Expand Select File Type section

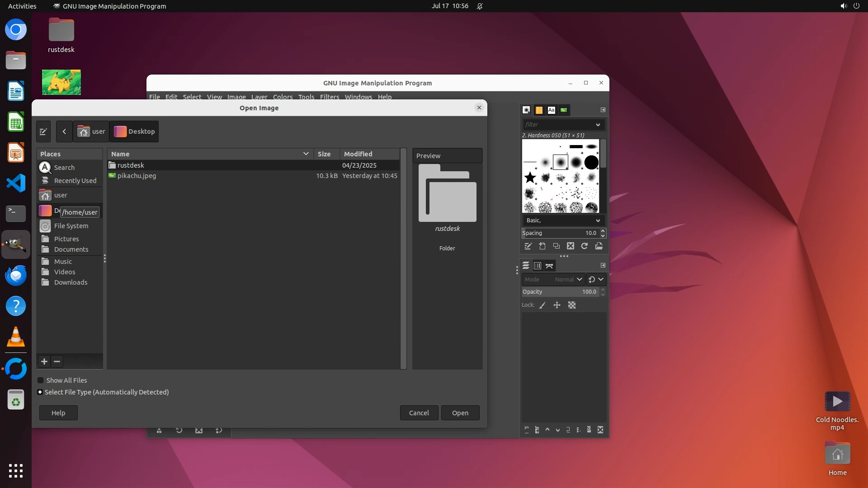coord(40,392)
